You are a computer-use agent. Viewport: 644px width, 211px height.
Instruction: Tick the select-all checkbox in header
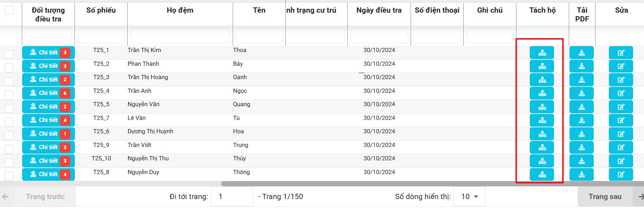[9, 10]
